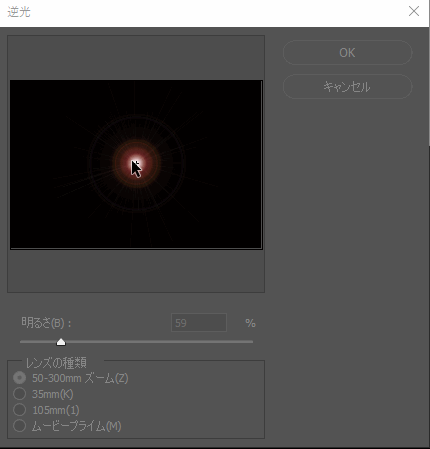Image resolution: width=430 pixels, height=449 pixels.
Task: Enable the ムービープライム(M) radio option
Action: click(x=19, y=426)
